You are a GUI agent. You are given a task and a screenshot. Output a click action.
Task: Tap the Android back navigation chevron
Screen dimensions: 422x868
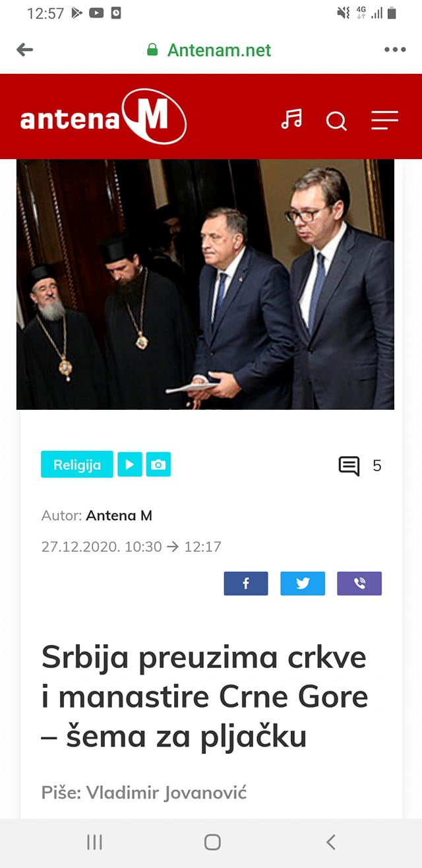tap(331, 842)
